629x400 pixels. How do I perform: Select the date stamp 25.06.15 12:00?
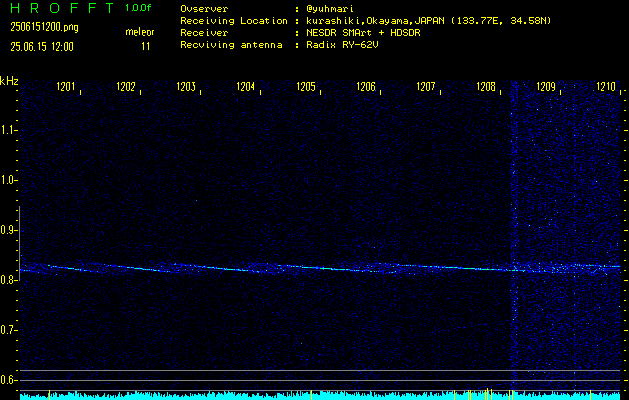42,47
